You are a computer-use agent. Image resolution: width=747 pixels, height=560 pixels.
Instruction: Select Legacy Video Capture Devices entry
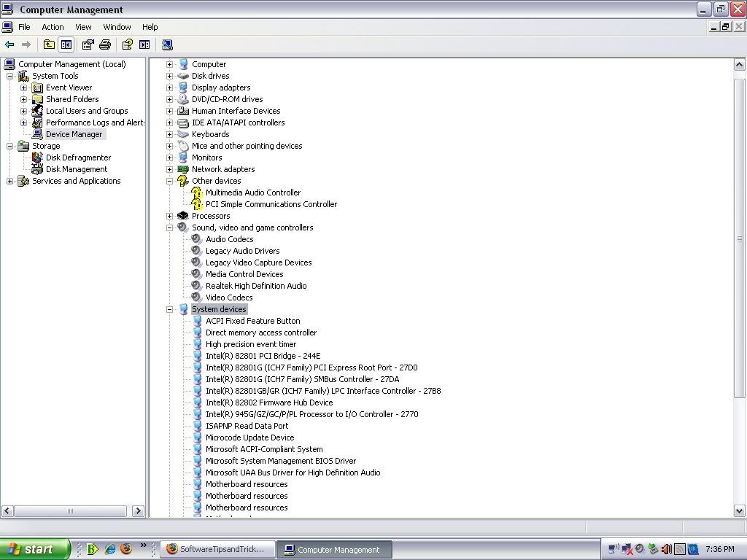[259, 262]
